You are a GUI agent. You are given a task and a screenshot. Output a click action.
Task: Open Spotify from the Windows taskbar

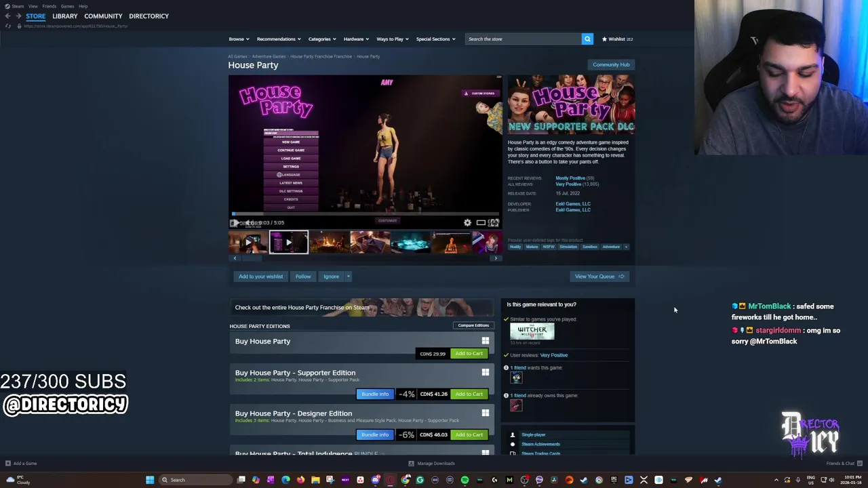pos(465,480)
